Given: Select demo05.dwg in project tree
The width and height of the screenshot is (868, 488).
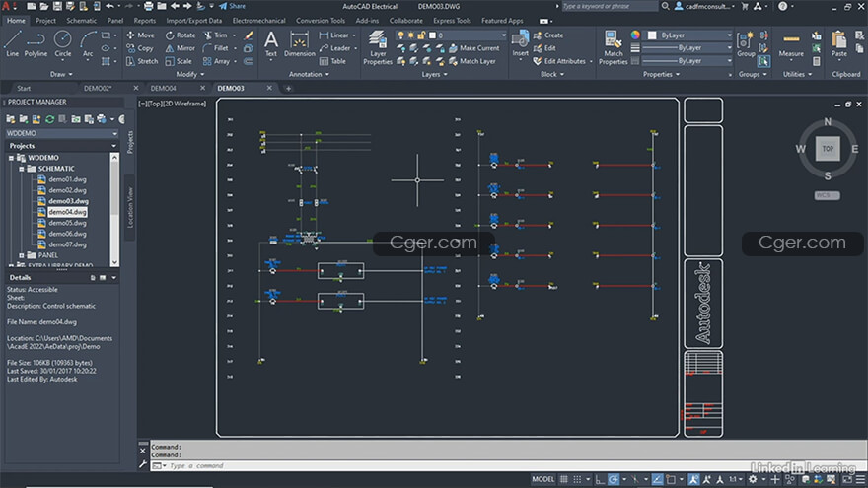Looking at the screenshot, I should (x=67, y=223).
